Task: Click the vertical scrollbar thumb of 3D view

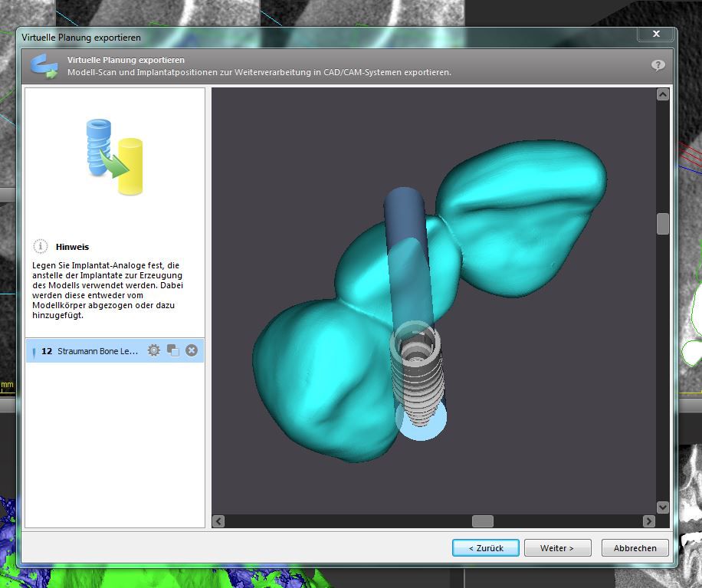Action: (x=663, y=223)
